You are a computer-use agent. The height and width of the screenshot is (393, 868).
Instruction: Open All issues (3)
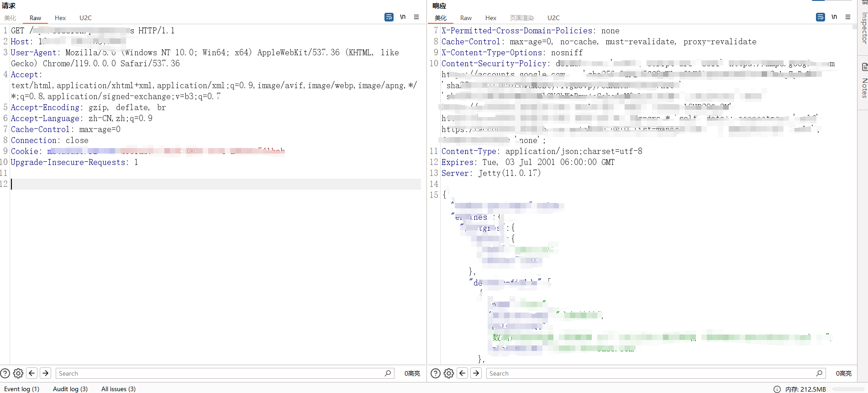click(x=118, y=389)
